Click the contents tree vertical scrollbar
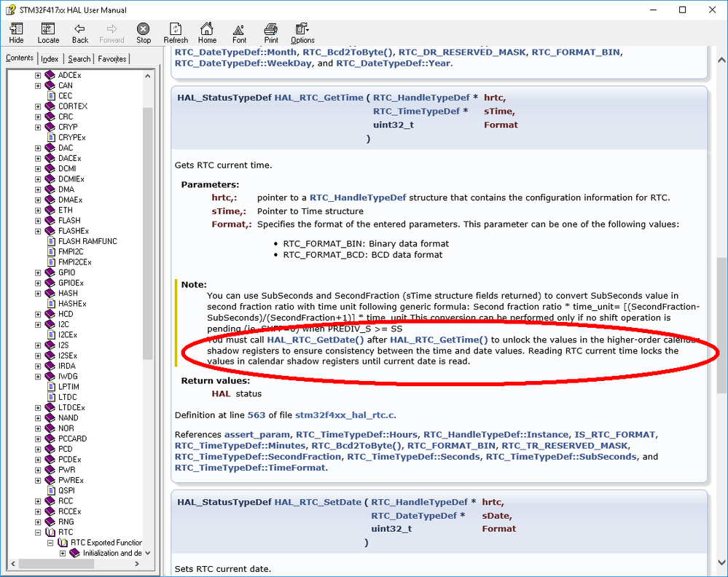Viewport: 728px width, 577px height. pyautogui.click(x=148, y=233)
